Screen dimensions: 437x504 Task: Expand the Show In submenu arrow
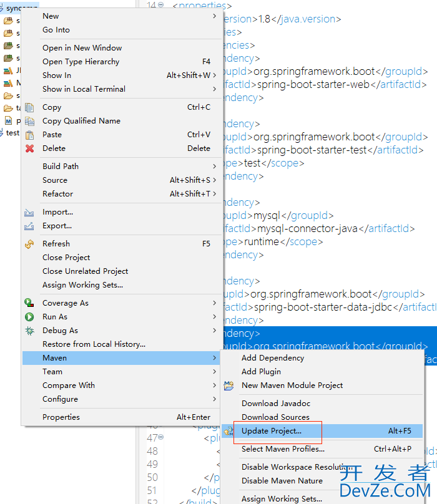[x=214, y=75]
